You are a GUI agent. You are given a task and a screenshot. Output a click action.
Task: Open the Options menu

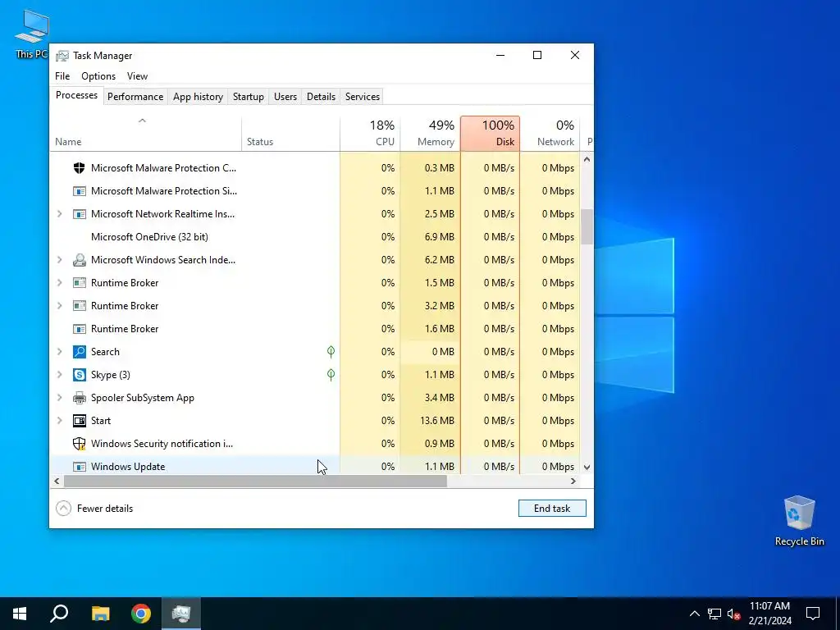(x=98, y=76)
